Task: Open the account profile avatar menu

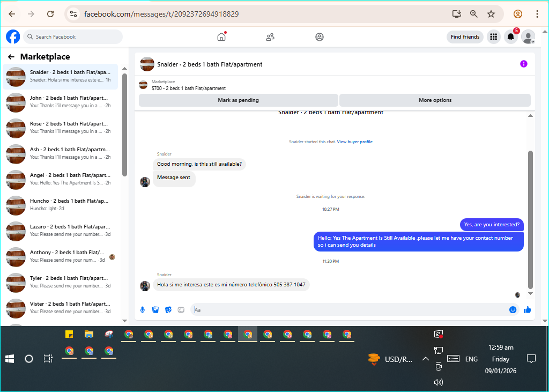Action: pyautogui.click(x=528, y=37)
